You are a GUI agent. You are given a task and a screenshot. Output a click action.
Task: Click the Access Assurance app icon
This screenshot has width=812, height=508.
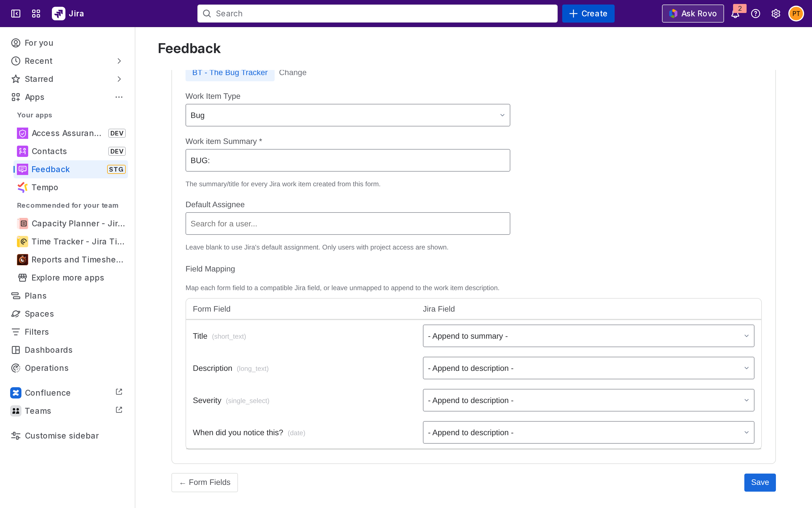point(23,133)
